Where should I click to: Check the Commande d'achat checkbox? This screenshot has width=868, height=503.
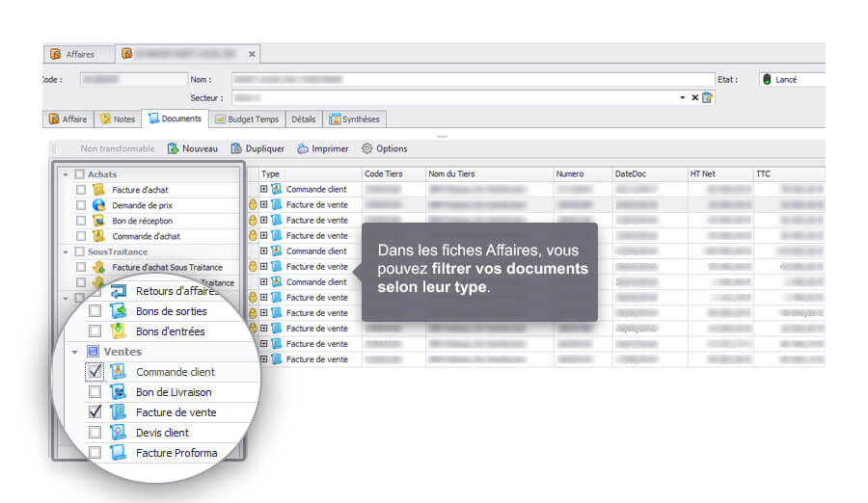tap(81, 236)
